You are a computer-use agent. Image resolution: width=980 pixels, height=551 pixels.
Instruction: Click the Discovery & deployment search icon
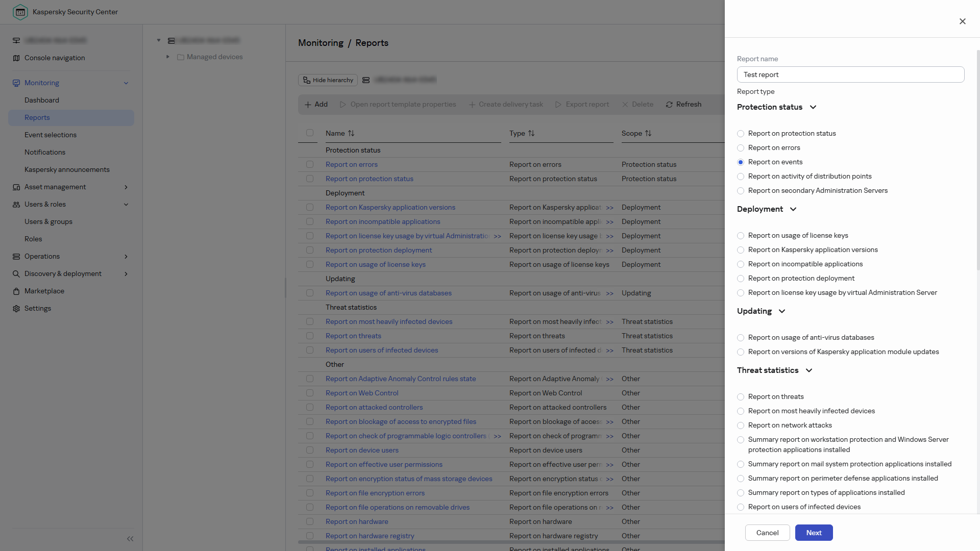pos(16,274)
